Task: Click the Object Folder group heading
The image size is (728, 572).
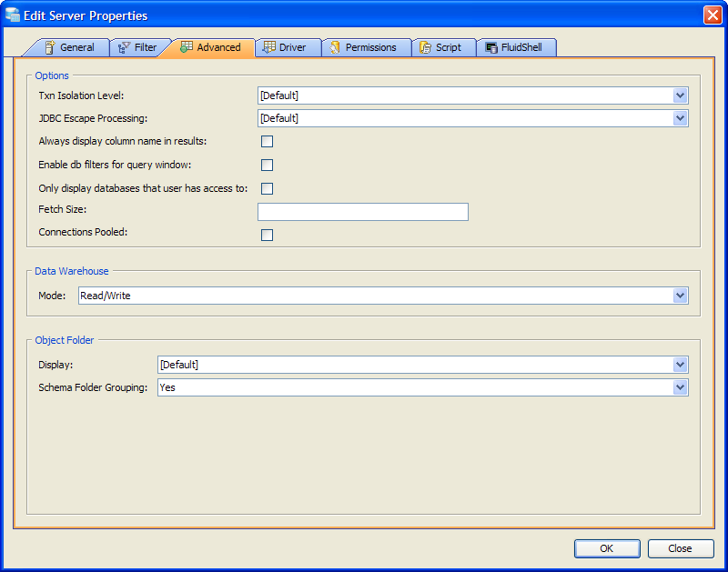Action: click(65, 340)
